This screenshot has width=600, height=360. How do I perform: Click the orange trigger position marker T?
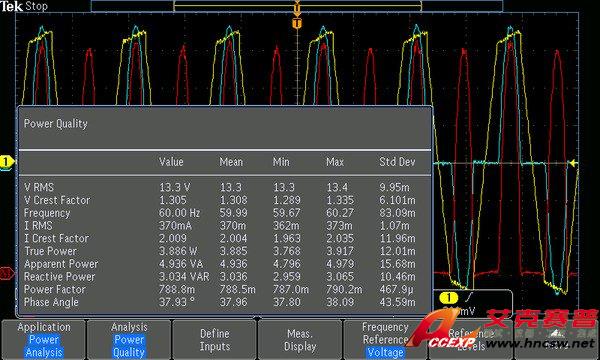click(297, 24)
